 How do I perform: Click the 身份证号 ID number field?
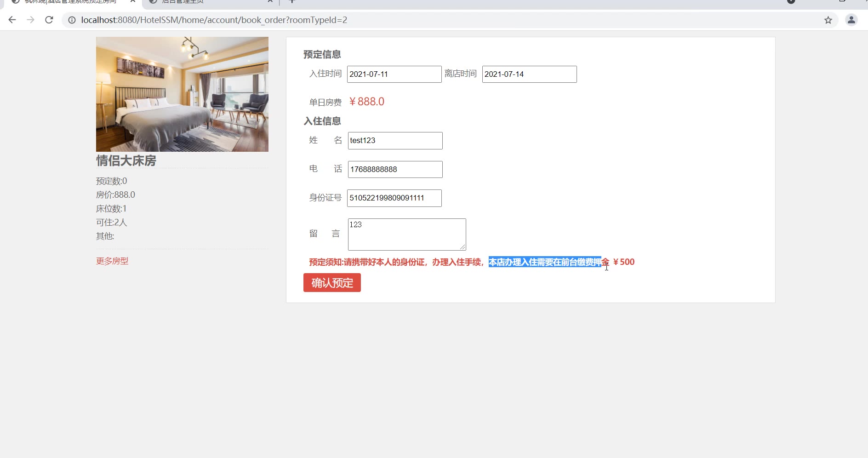[x=394, y=198]
